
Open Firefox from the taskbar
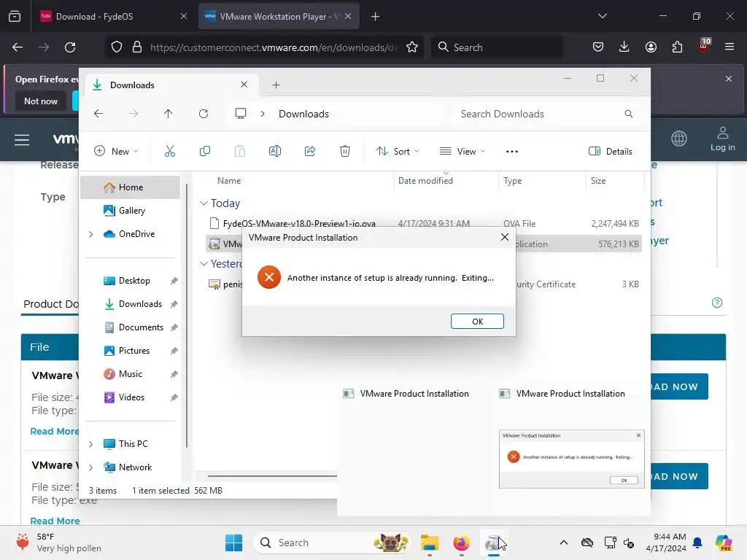click(x=461, y=542)
